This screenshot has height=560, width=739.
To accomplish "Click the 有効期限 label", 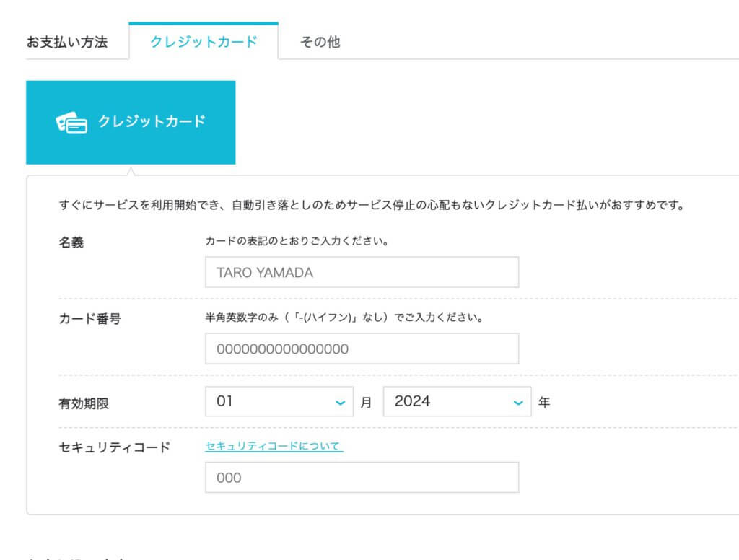I will click(x=84, y=403).
